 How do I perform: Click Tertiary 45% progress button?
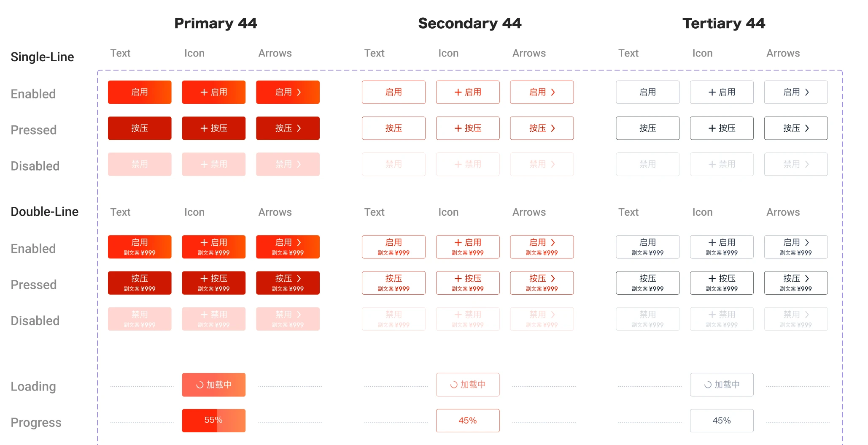[722, 421]
